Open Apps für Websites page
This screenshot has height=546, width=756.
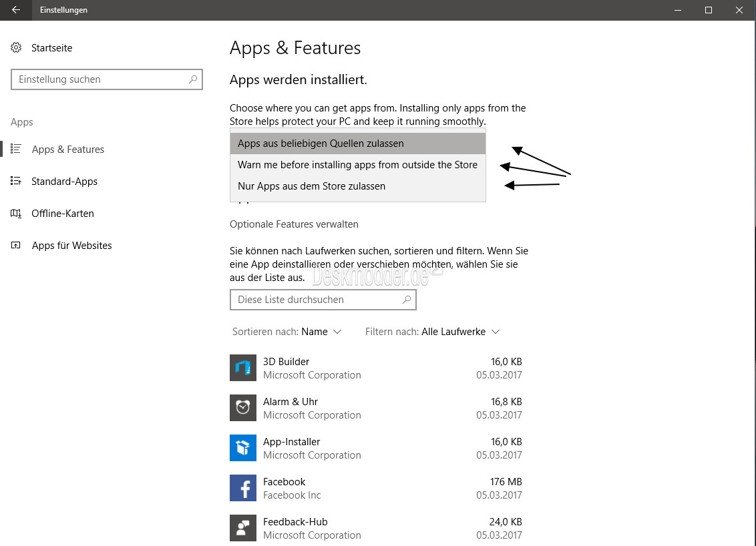72,245
